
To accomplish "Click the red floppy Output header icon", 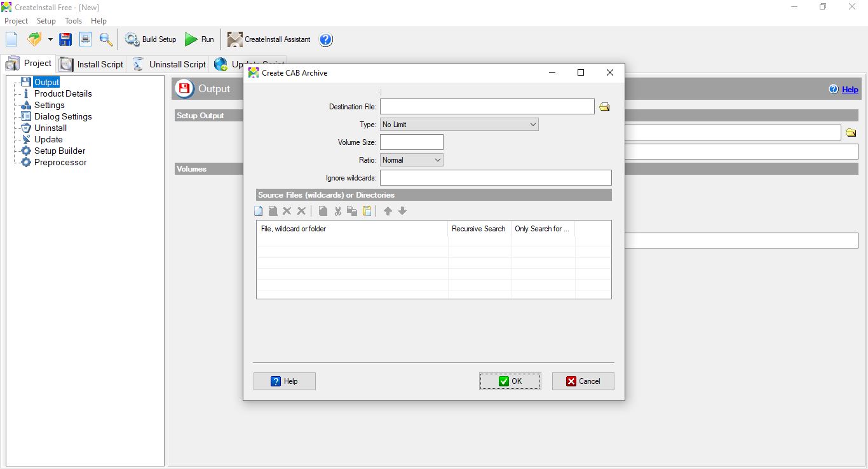I will pyautogui.click(x=184, y=88).
